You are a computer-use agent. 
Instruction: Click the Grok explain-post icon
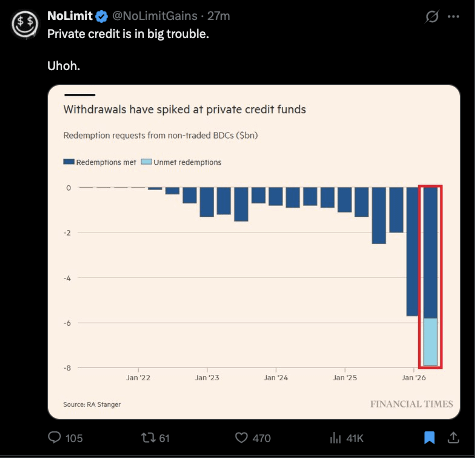pos(432,16)
